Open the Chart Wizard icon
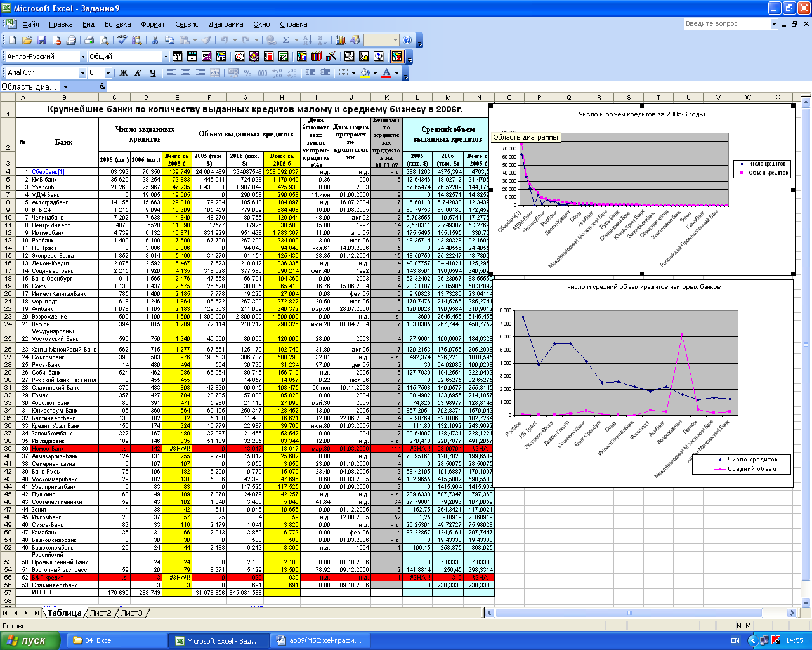This screenshot has width=812, height=650. (341, 40)
